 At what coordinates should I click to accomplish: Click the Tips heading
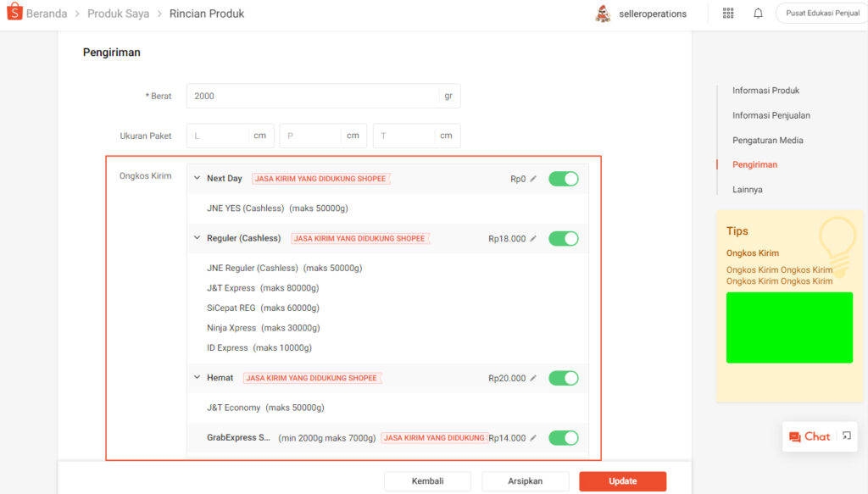[x=737, y=231]
